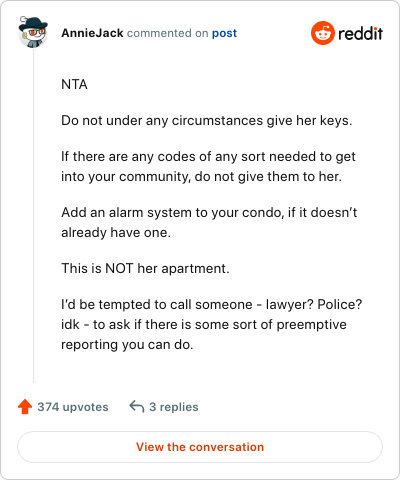
Task: Open the "3 replies" link
Action: [174, 407]
